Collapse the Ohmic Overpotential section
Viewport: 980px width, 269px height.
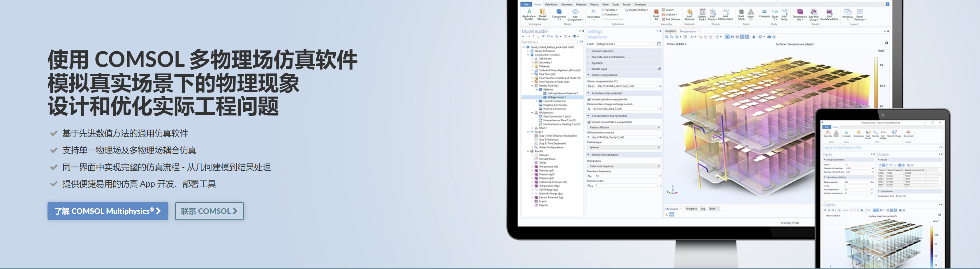[x=624, y=75]
